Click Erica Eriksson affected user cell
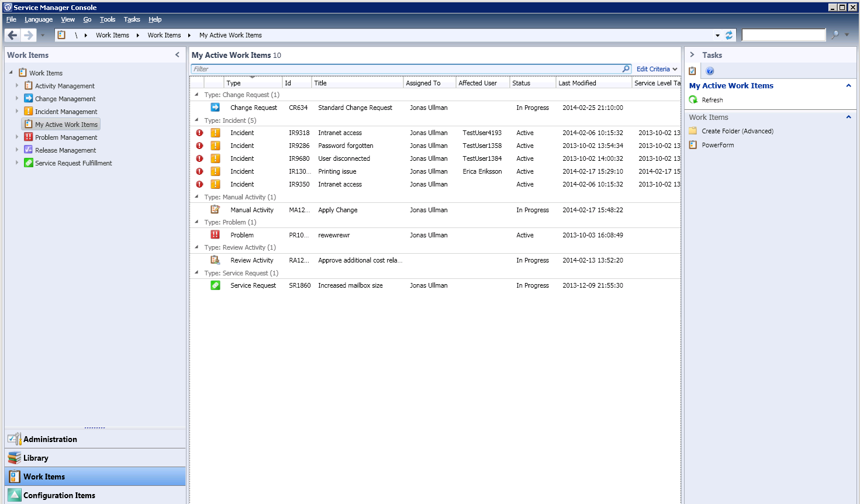This screenshot has height=504, width=860. (x=482, y=171)
